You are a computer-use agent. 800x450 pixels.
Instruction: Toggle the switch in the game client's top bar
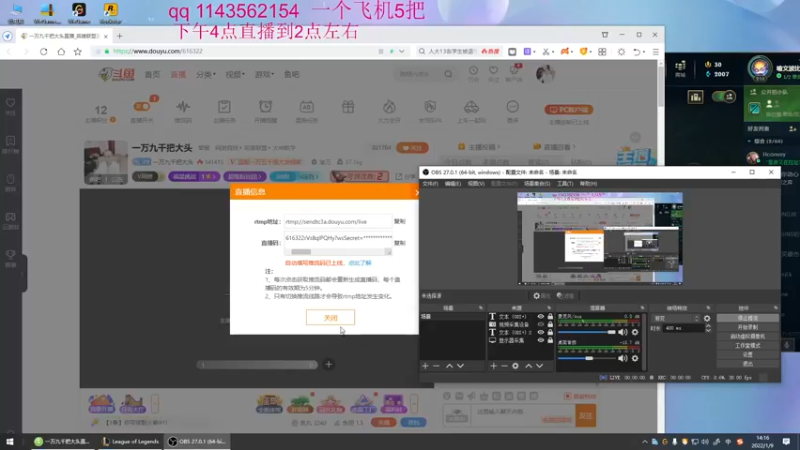click(x=723, y=97)
